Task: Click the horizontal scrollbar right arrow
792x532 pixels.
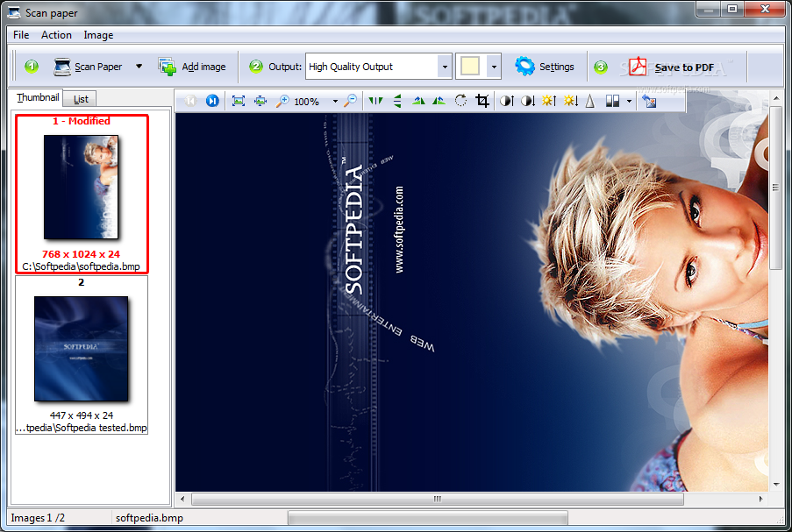Action: pos(761,499)
